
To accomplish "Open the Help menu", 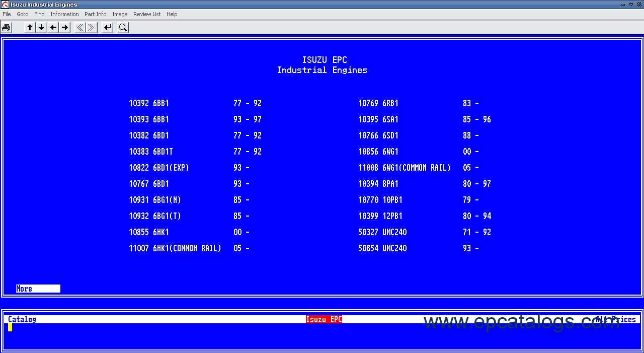I will point(172,14).
